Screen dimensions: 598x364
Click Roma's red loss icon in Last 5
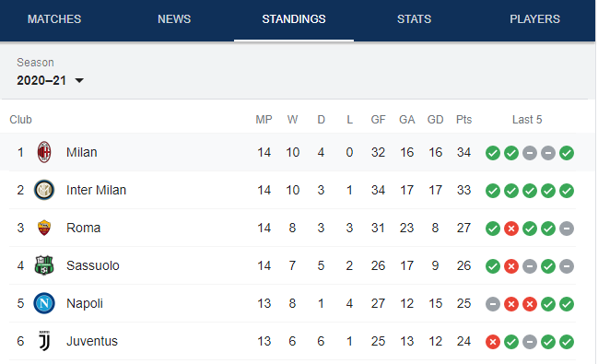(511, 229)
